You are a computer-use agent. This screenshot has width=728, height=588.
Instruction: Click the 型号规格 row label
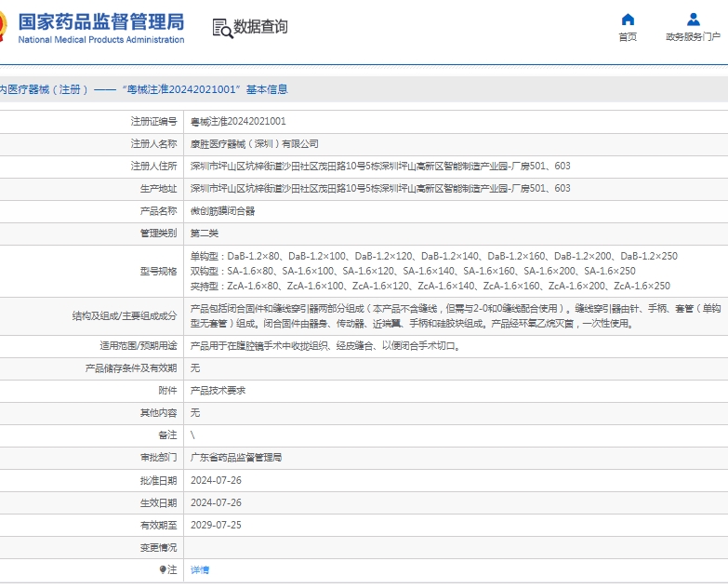(158, 272)
